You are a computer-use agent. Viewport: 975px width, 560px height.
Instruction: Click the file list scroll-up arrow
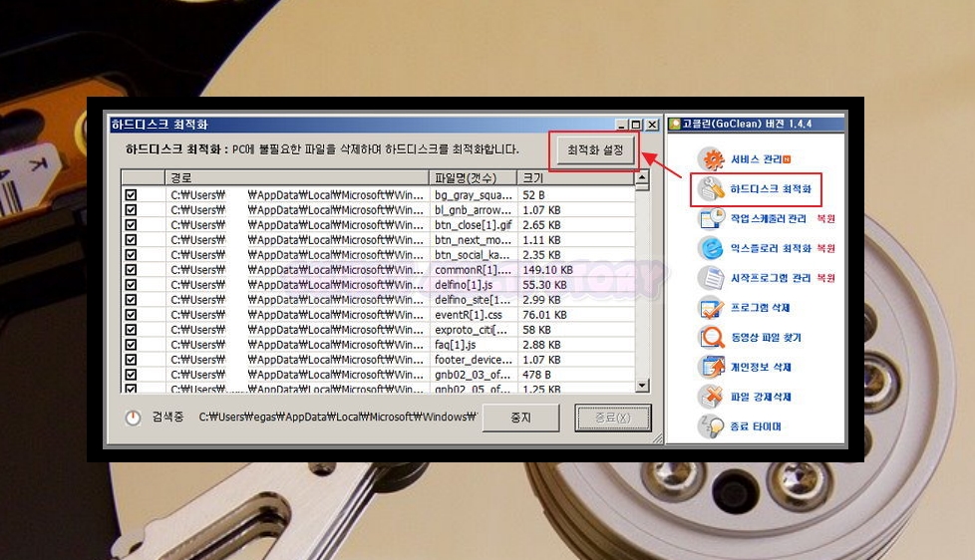642,177
